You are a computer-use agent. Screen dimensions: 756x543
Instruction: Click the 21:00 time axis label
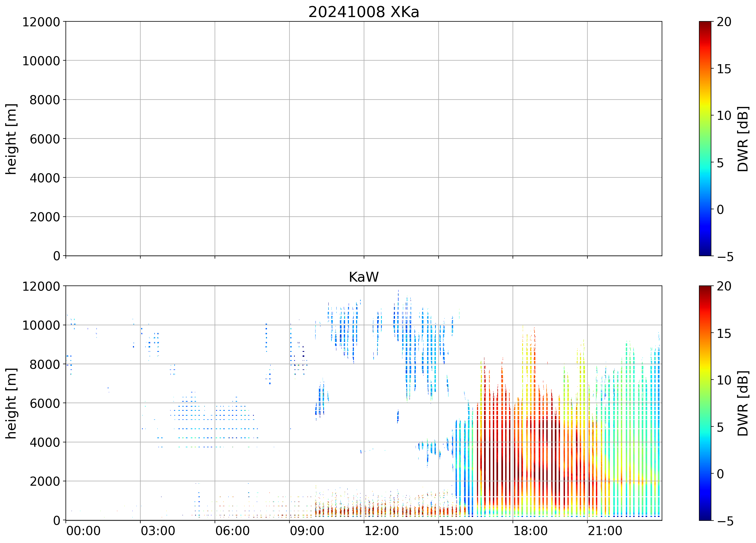[605, 531]
